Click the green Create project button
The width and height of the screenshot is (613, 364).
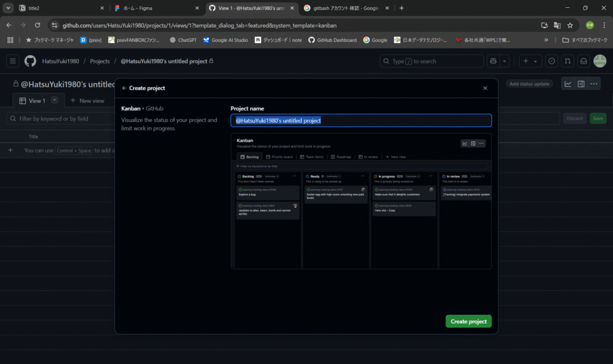pyautogui.click(x=468, y=321)
